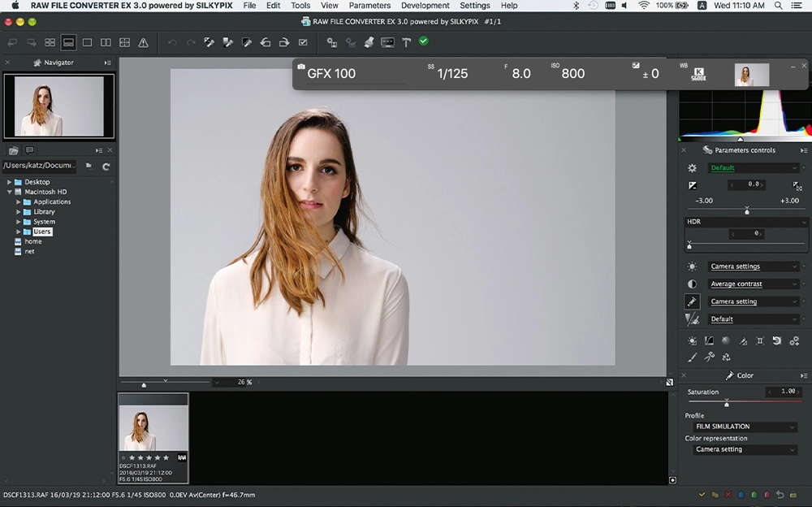
Task: Expand the HDR dropdown
Action: coord(745,222)
